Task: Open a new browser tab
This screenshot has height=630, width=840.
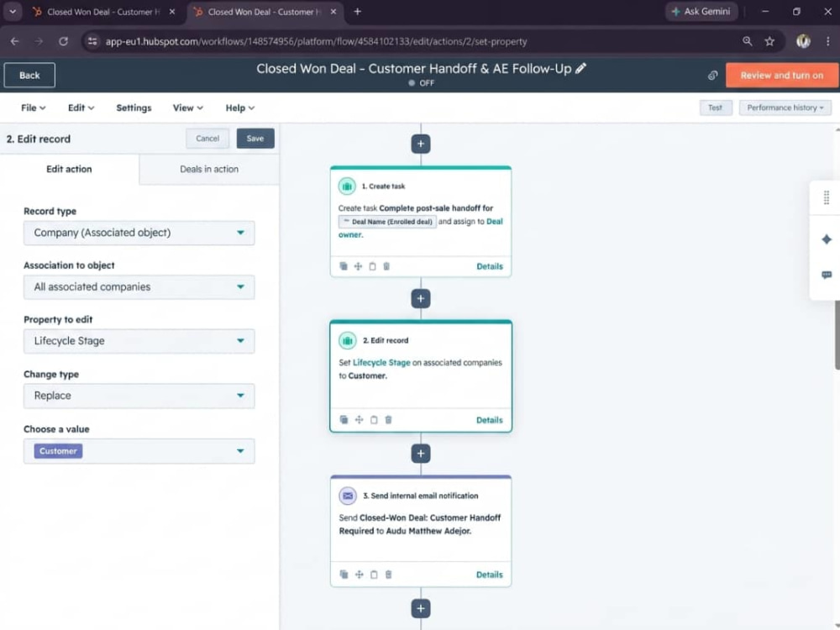Action: click(357, 11)
